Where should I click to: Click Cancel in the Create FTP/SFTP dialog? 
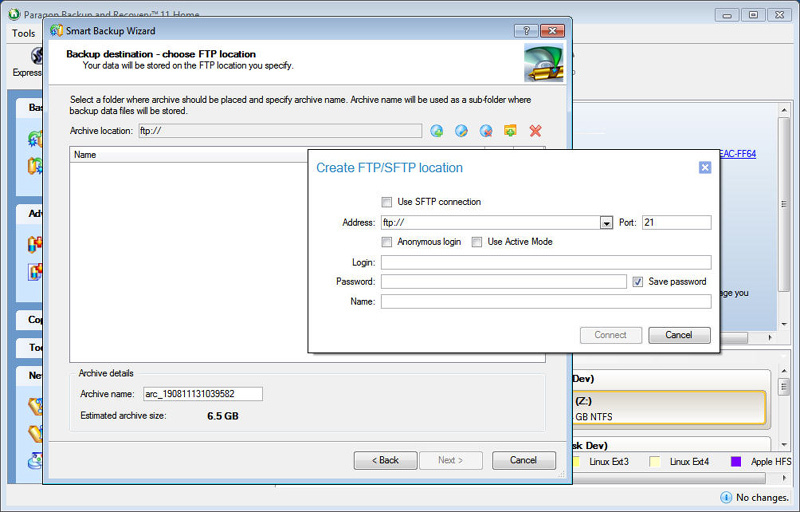pos(679,335)
